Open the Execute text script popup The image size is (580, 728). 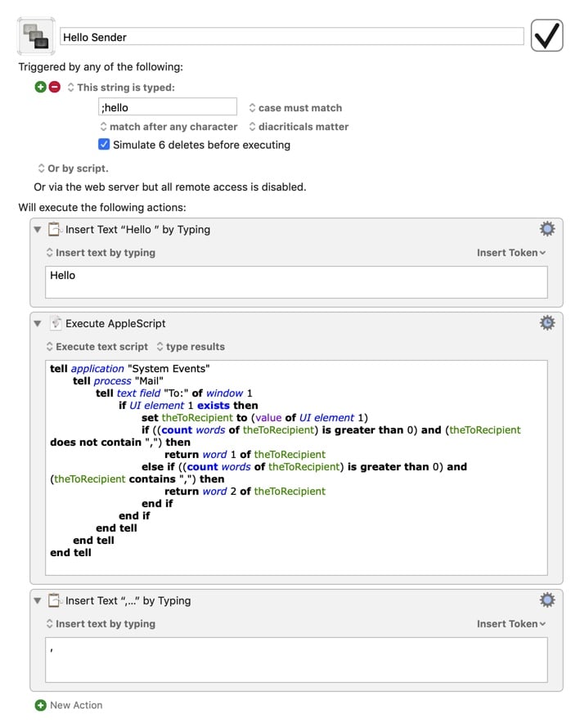(97, 346)
